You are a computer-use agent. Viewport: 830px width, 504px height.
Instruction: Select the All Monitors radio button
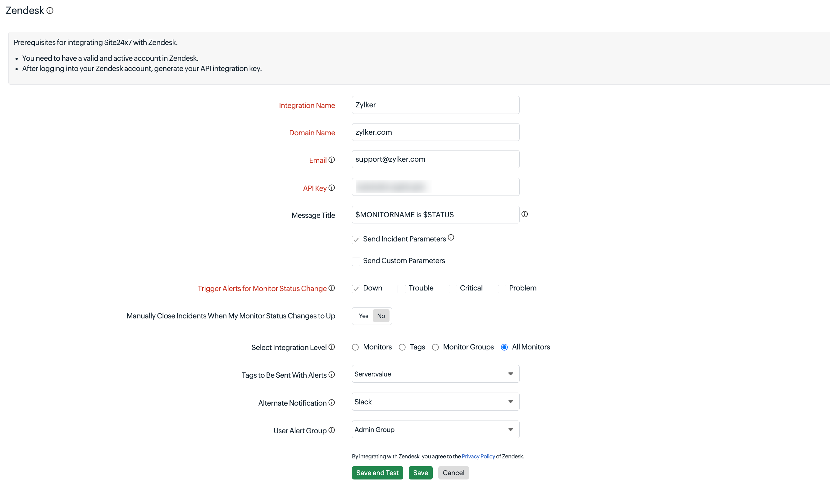click(x=504, y=347)
